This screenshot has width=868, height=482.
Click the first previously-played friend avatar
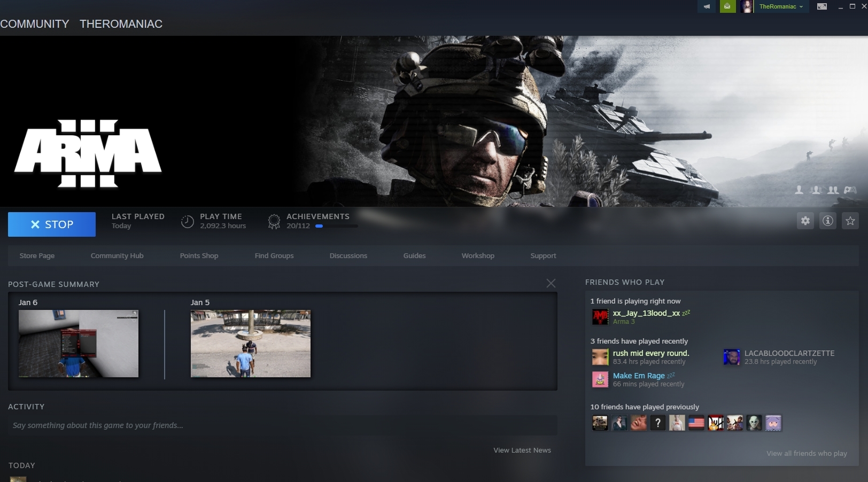(600, 423)
